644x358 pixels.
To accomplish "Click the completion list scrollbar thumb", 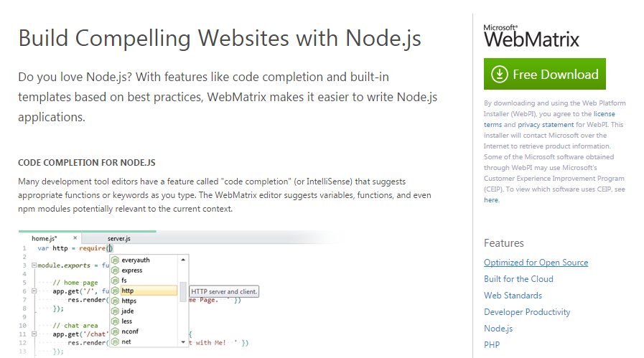I will (183, 291).
